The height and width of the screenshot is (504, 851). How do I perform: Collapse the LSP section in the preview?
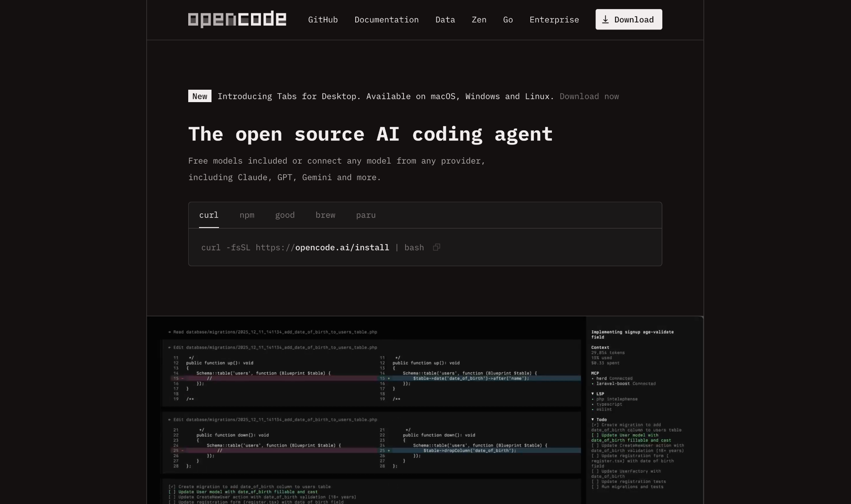598,394
